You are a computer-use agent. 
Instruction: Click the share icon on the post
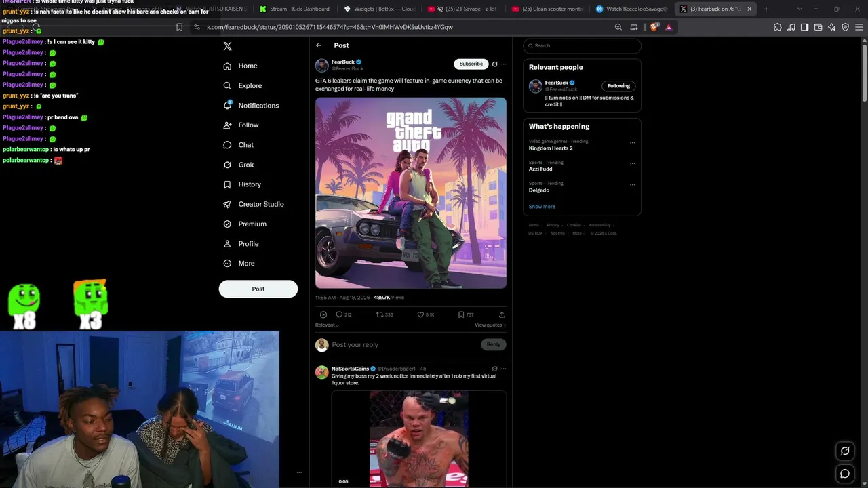coord(502,314)
